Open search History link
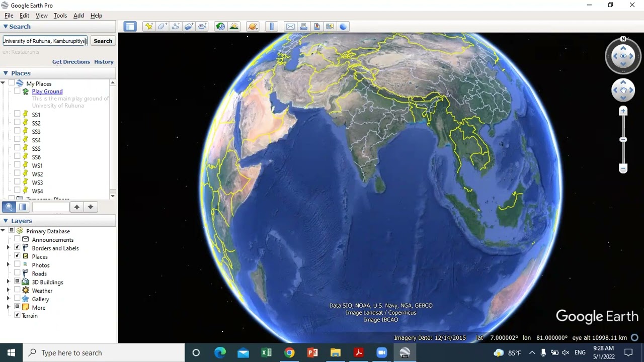644x362 pixels. (x=104, y=62)
